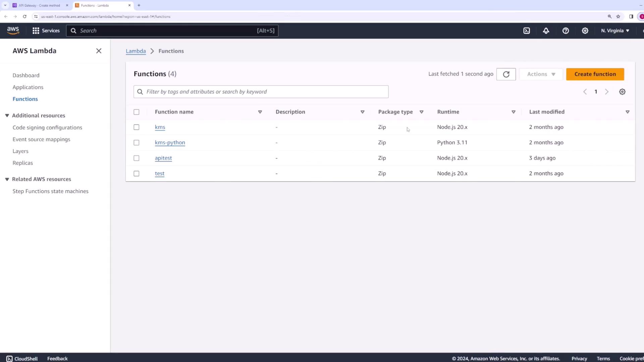Switch to API Gateway browser tab
This screenshot has width=644, height=362.
click(x=39, y=5)
